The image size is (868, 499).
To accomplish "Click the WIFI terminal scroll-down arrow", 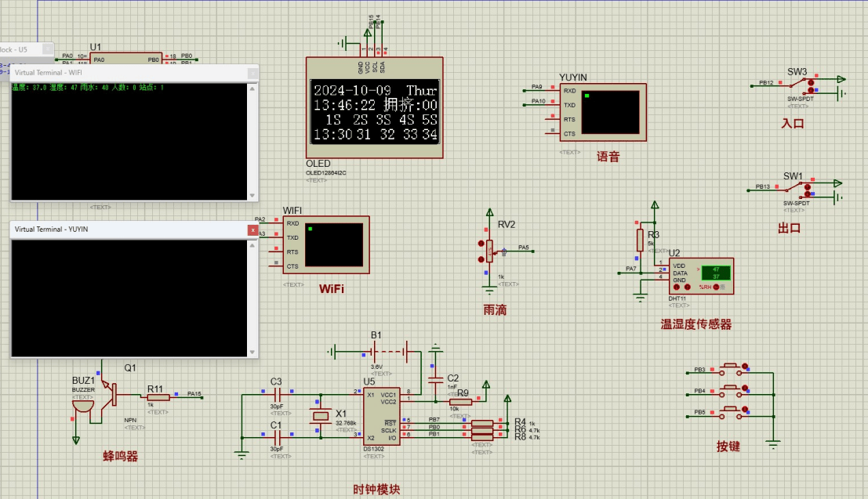I will pos(252,194).
